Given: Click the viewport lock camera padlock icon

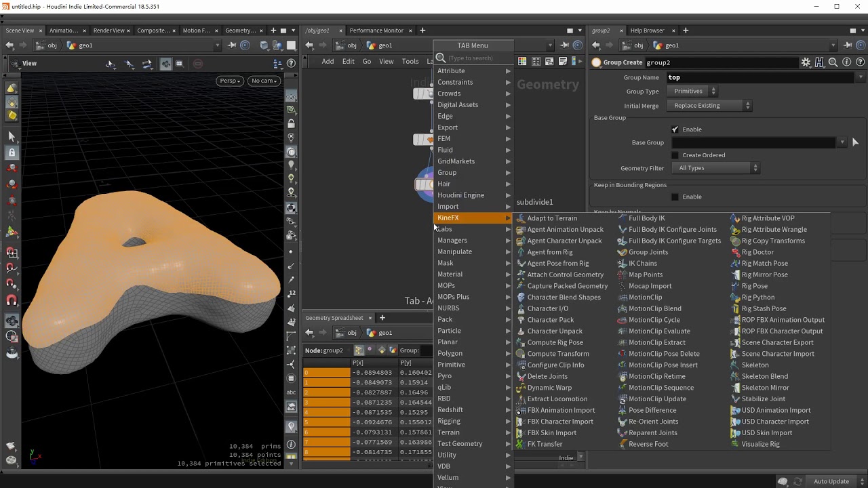Looking at the screenshot, I should (291, 124).
